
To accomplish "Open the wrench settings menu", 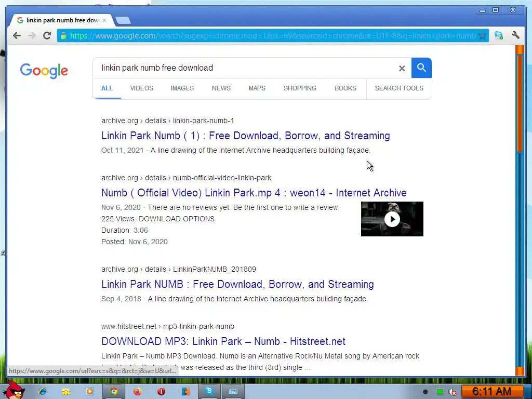I will coord(515,35).
